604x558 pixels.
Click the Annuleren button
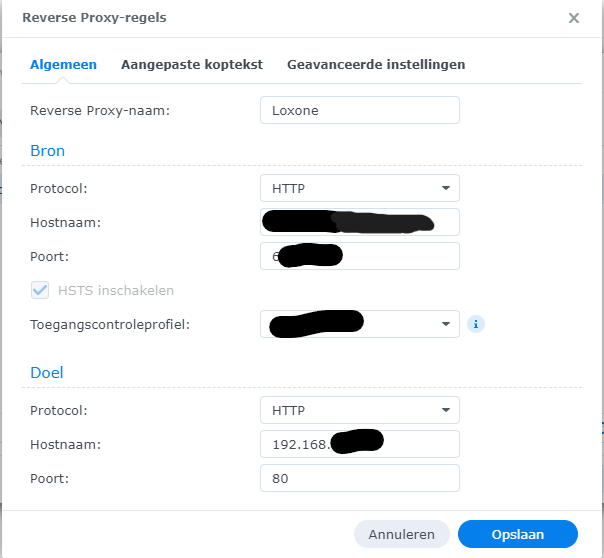coord(401,534)
